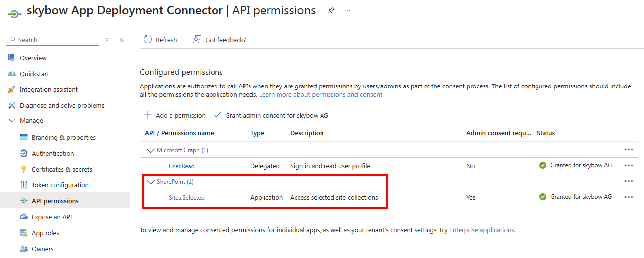The height and width of the screenshot is (258, 644).
Task: Collapse the sidebar with double chevron
Action: tap(122, 40)
